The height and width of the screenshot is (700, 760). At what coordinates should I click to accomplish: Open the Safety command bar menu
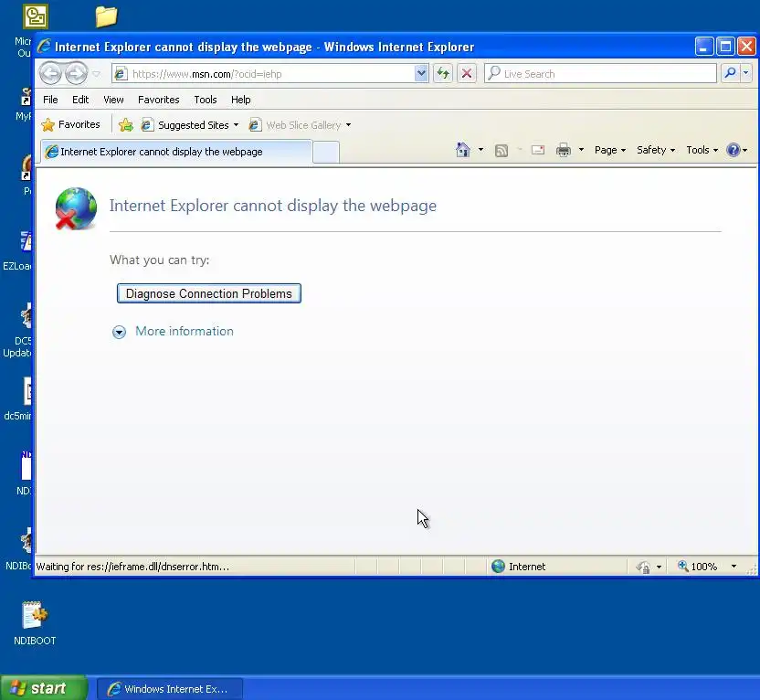[x=656, y=150]
